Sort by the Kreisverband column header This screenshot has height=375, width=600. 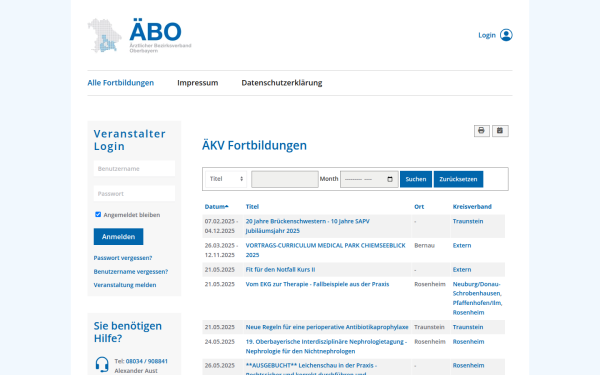coord(472,207)
